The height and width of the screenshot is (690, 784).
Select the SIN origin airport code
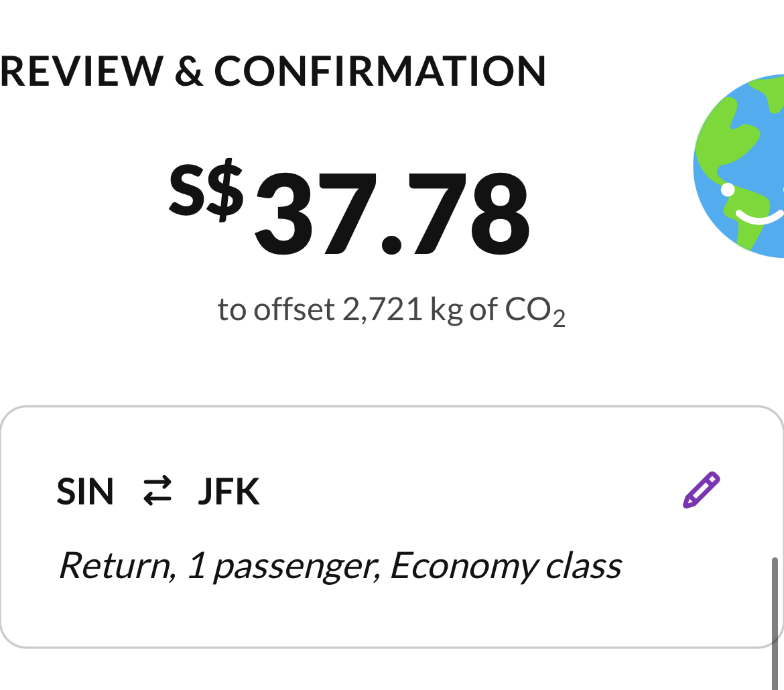tap(86, 492)
